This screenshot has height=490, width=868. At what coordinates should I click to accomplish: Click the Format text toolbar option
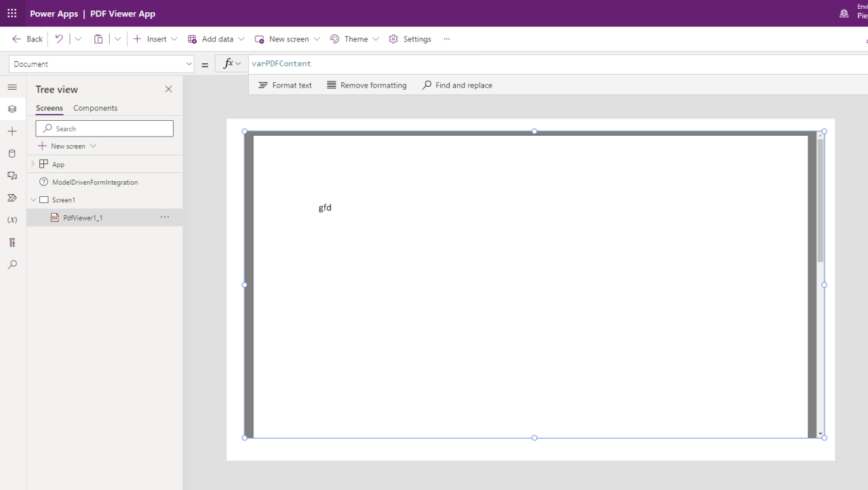[285, 85]
